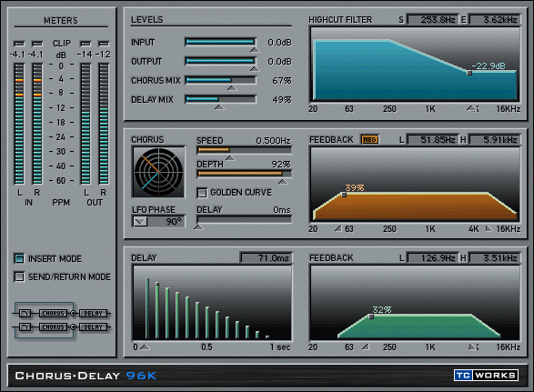Click the delay feedback 32% node
The height and width of the screenshot is (392, 534).
(x=371, y=317)
